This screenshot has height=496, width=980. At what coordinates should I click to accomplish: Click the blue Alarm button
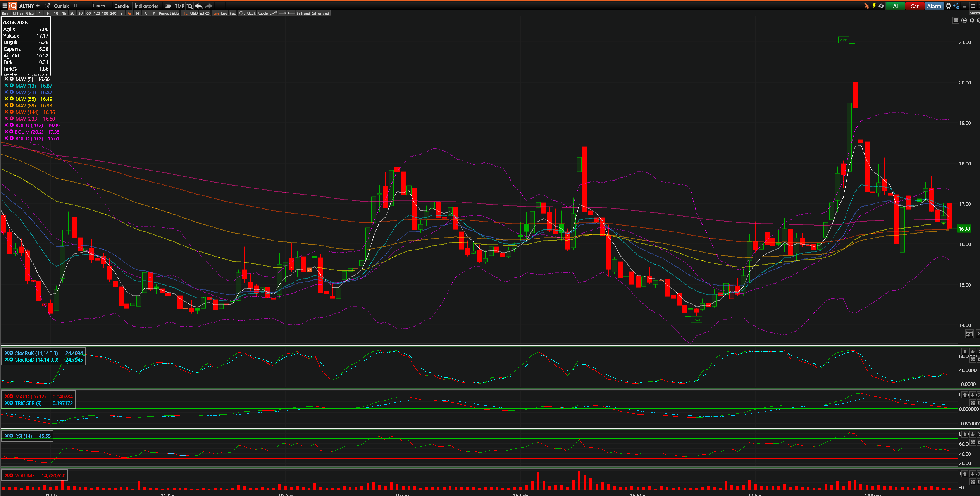934,6
